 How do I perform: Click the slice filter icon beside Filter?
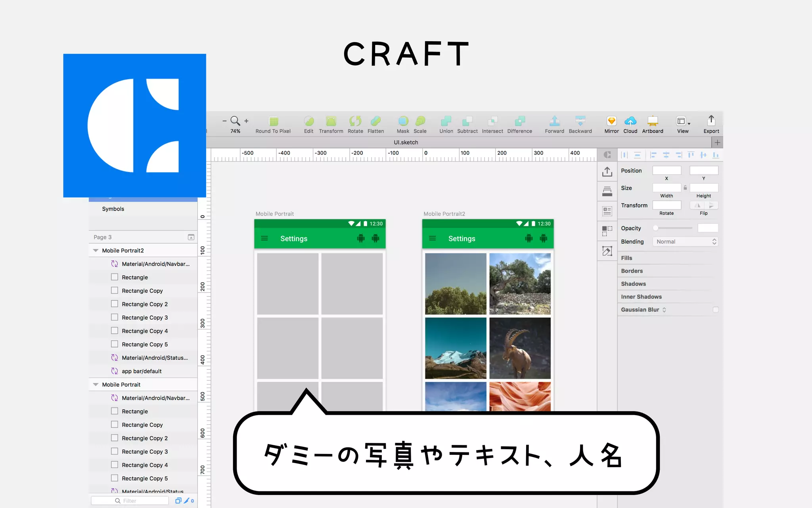[186, 500]
